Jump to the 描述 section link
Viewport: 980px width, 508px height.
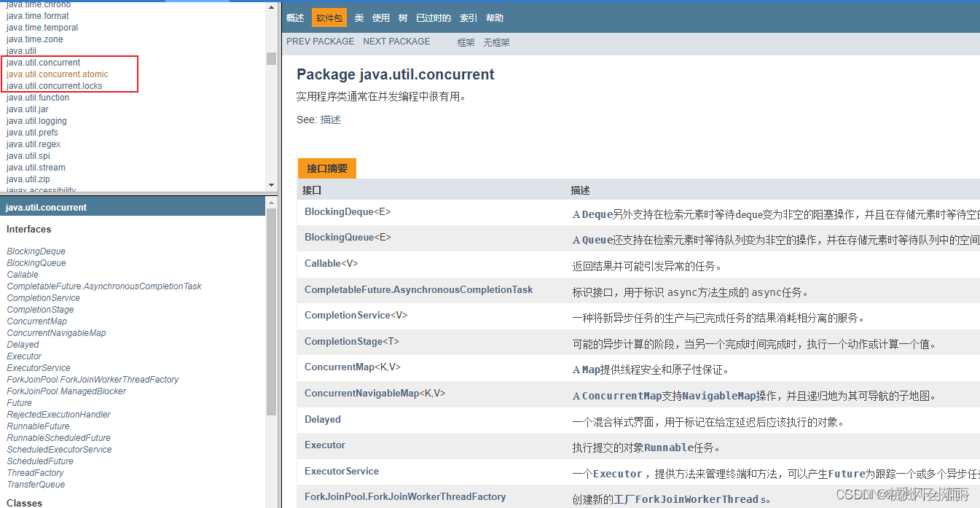pos(331,120)
